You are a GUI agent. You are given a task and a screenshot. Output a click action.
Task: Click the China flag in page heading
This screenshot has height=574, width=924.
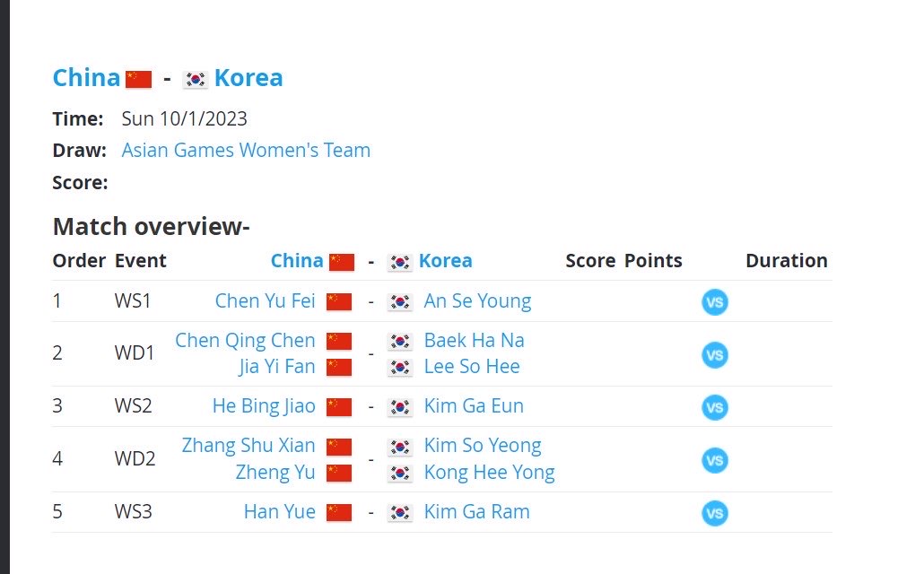point(138,79)
